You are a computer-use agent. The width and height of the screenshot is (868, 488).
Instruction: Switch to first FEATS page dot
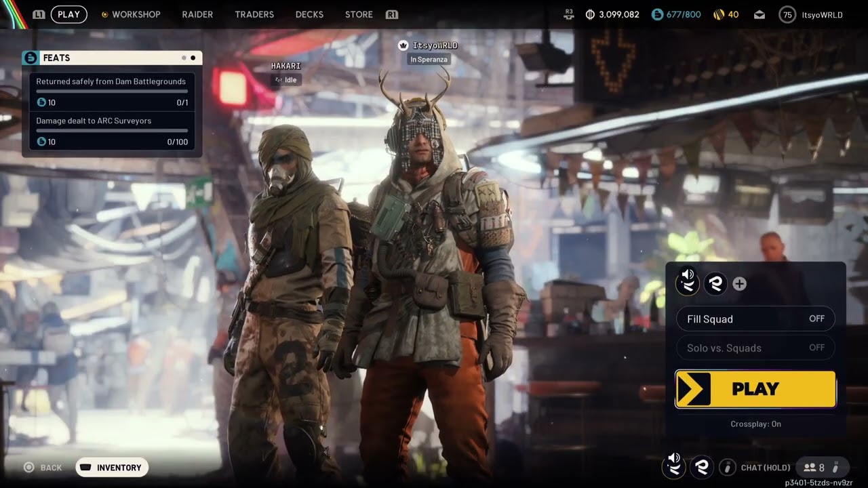point(184,58)
